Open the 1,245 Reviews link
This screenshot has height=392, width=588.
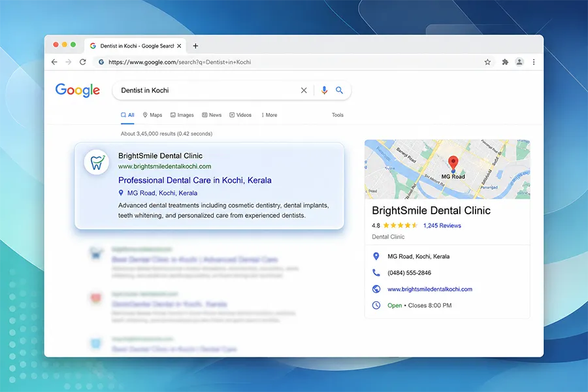tap(442, 225)
